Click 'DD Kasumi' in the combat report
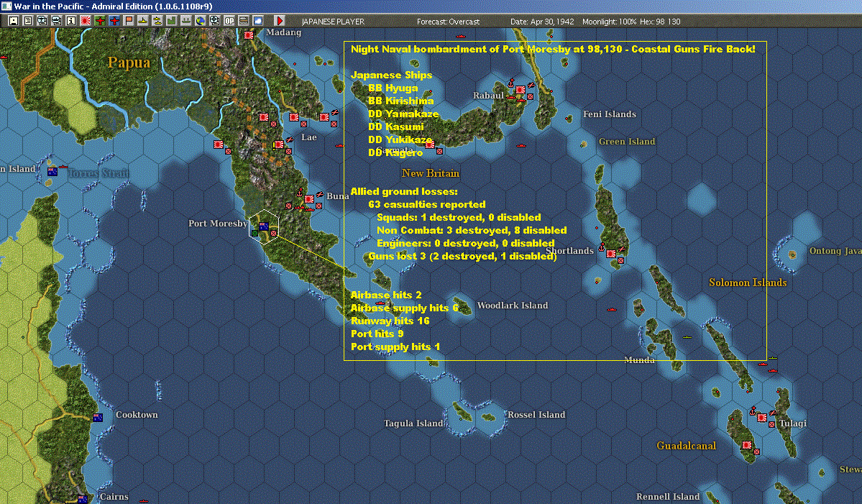This screenshot has width=862, height=504. pos(396,127)
